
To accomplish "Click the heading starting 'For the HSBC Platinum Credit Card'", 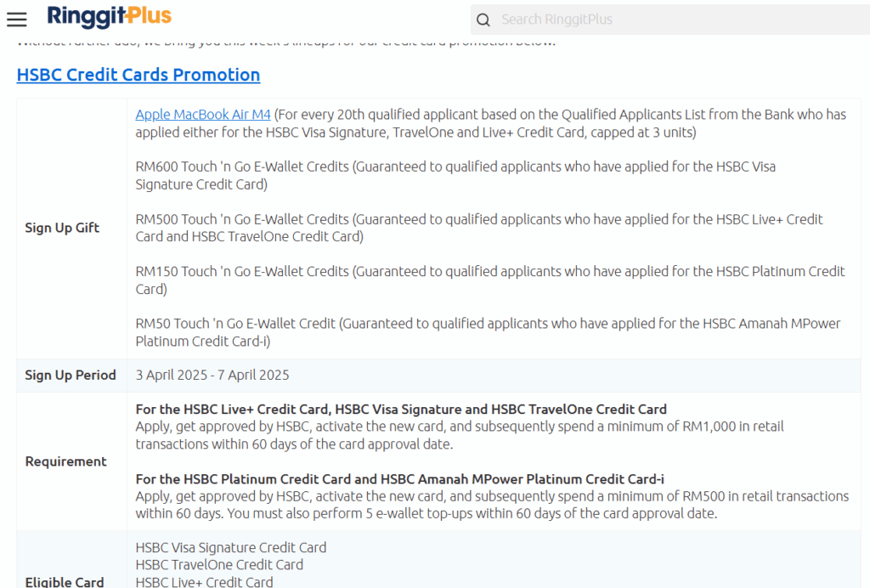I will (400, 478).
